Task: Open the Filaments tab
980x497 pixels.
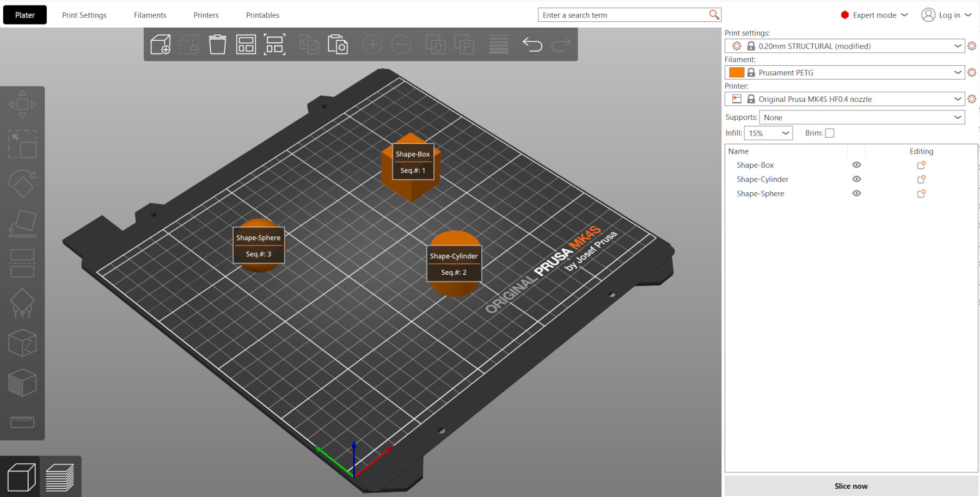Action: coord(150,15)
